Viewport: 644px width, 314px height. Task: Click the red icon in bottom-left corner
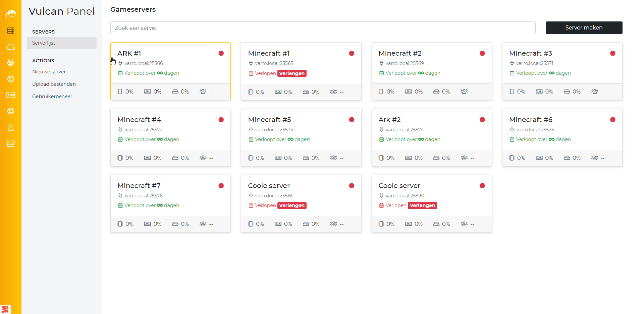tap(5, 309)
